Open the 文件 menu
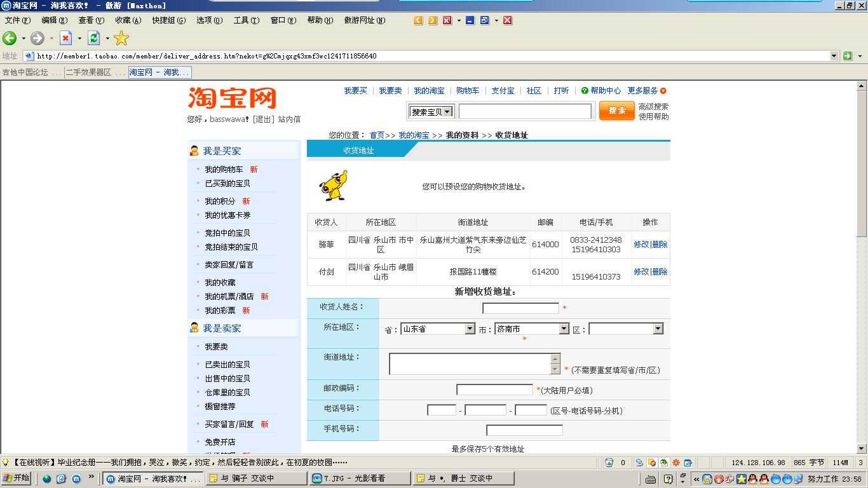Viewport: 868px width, 488px height. [17, 20]
